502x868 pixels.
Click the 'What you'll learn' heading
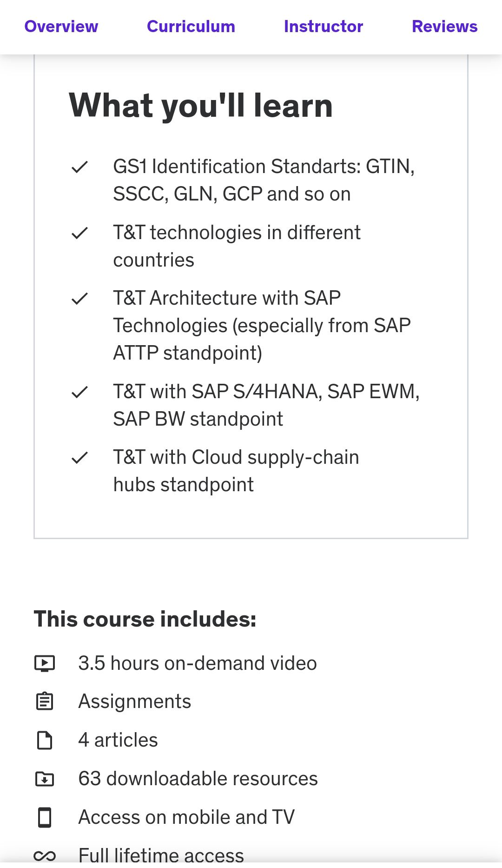pyautogui.click(x=201, y=106)
